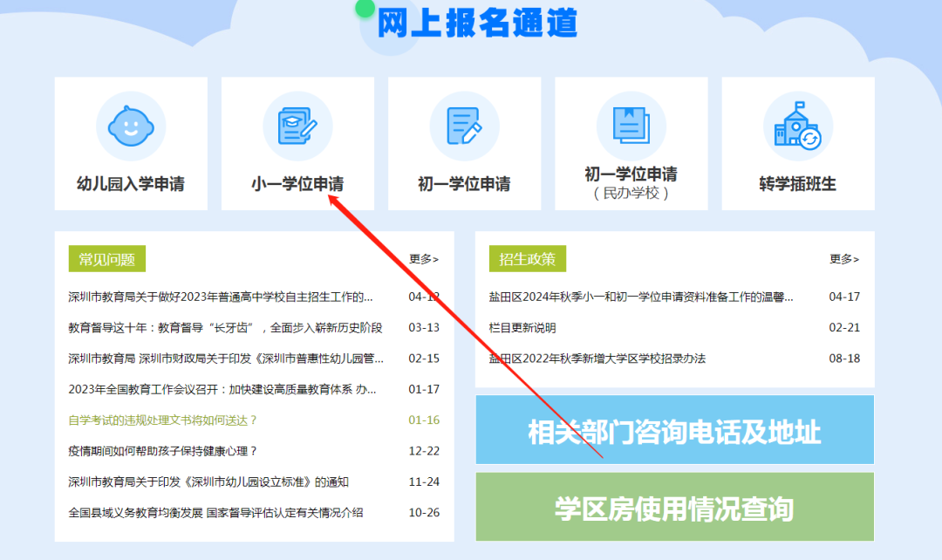Open article 全国县域义务教育均衡发展 国家督导评估认定有关情况介绍
This screenshot has width=942, height=560.
point(215,513)
